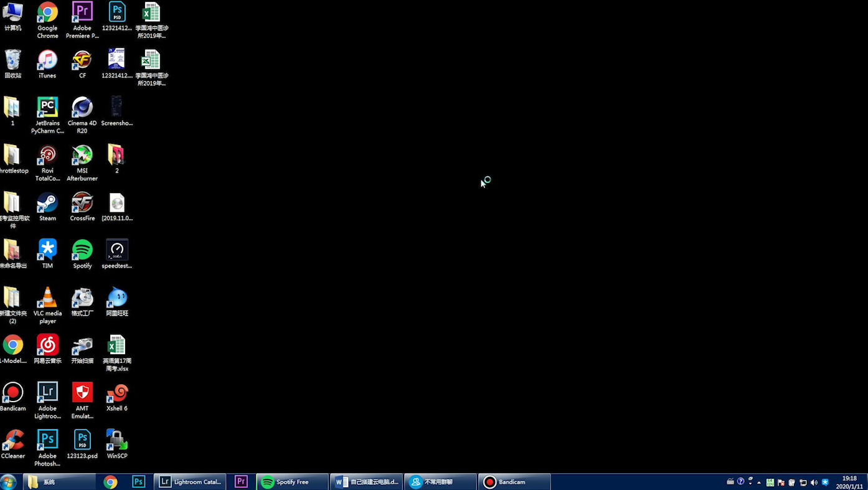Open the volume control in system tray
The width and height of the screenshot is (868, 490).
point(814,483)
